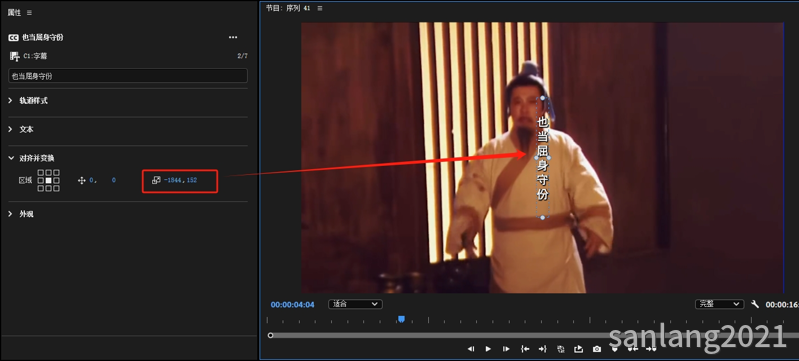The width and height of the screenshot is (799, 361).
Task: Click the 属性 panel tab title
Action: tap(14, 13)
